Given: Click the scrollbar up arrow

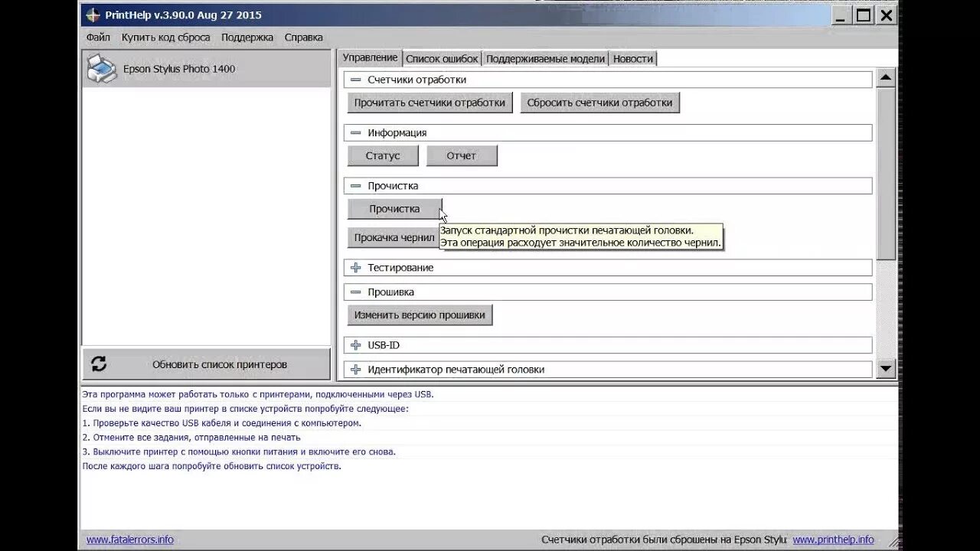Looking at the screenshot, I should [886, 77].
